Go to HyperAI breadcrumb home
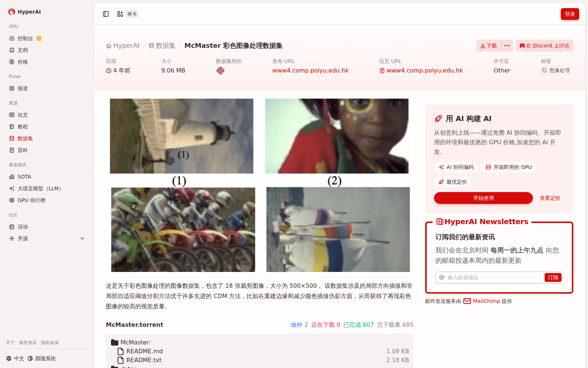 click(x=123, y=46)
